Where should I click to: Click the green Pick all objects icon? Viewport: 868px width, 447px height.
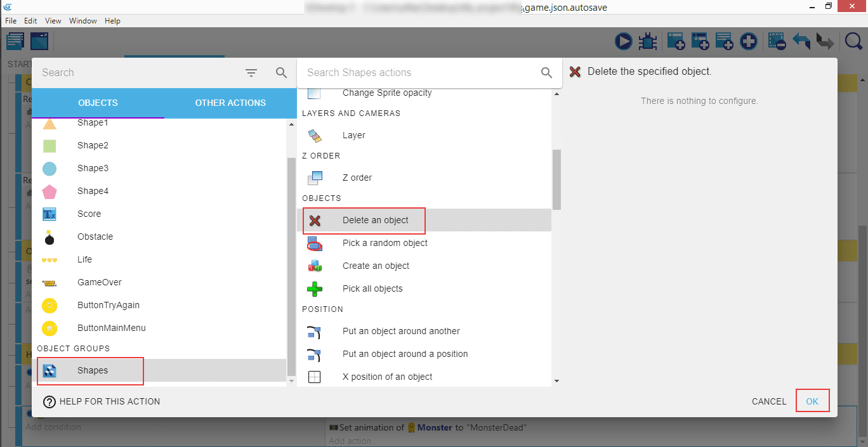click(315, 289)
